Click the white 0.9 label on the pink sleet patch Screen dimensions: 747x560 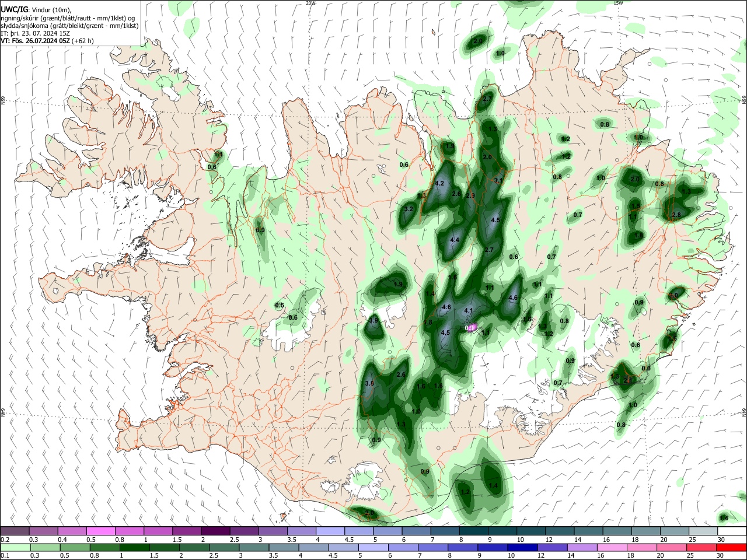click(469, 328)
